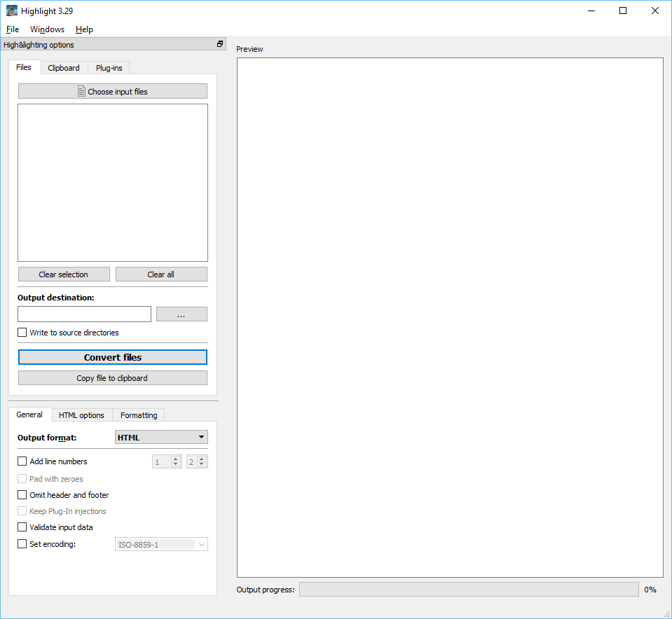Select the HTML options tab
672x619 pixels.
tap(81, 415)
